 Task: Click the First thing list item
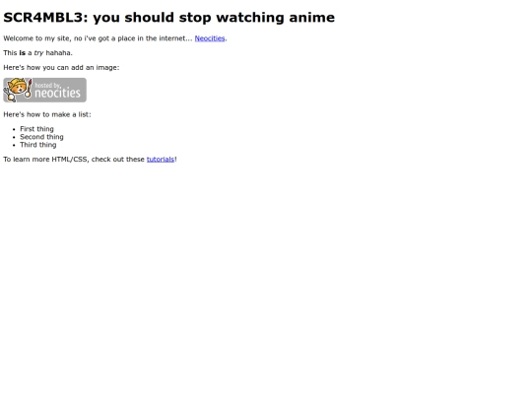point(36,129)
